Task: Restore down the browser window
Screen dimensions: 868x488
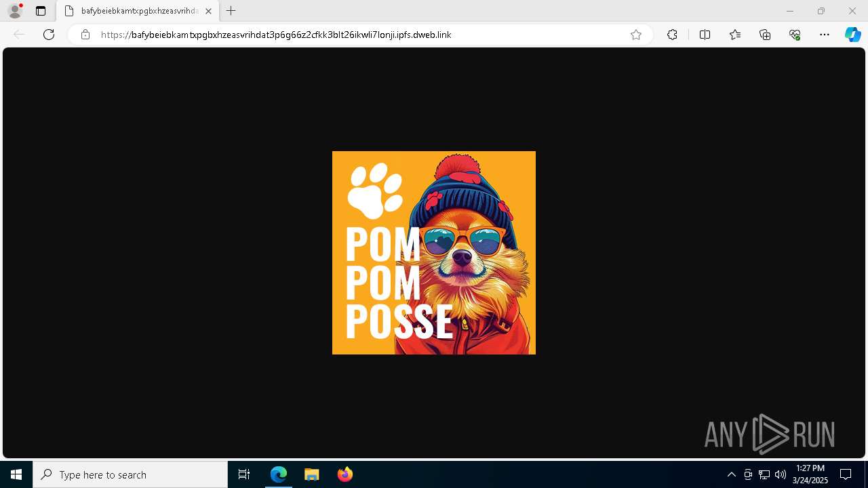Action: pos(821,11)
